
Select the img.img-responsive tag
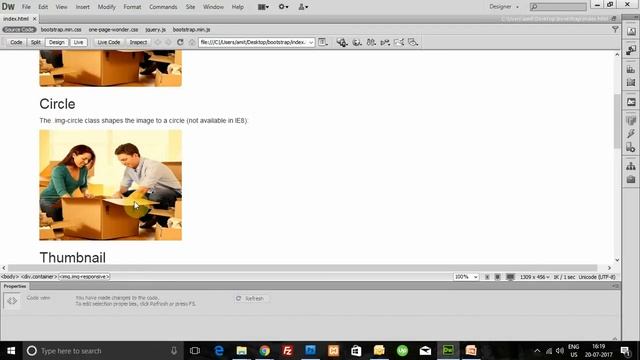pyautogui.click(x=84, y=277)
